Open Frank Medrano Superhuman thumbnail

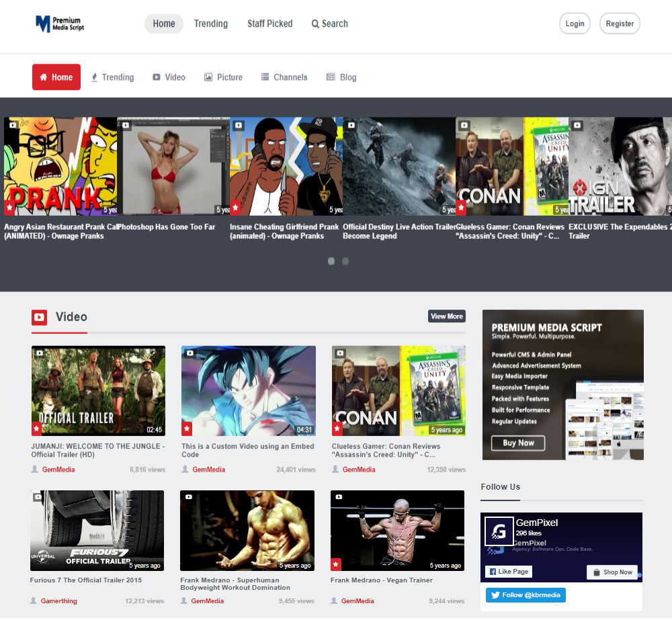[247, 531]
